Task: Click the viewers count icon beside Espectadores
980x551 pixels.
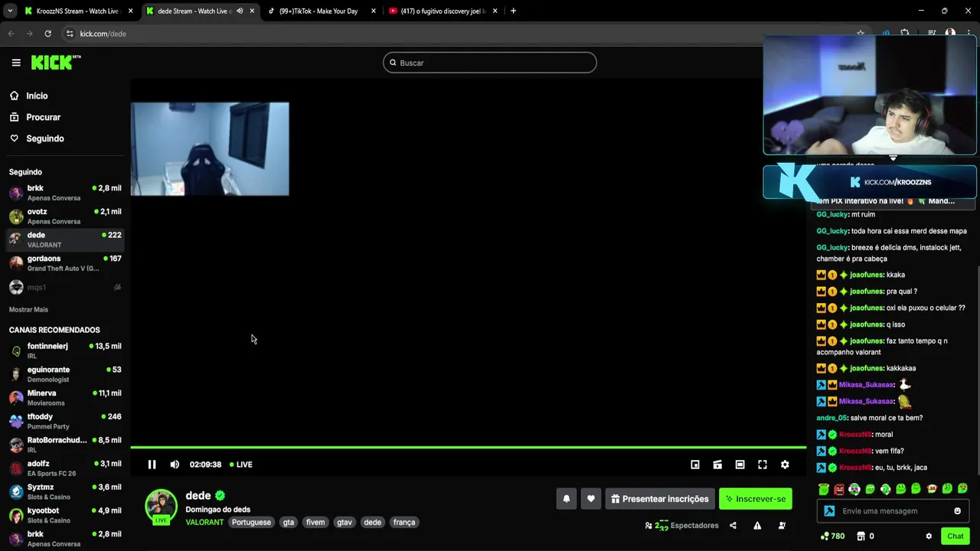Action: 648,526
